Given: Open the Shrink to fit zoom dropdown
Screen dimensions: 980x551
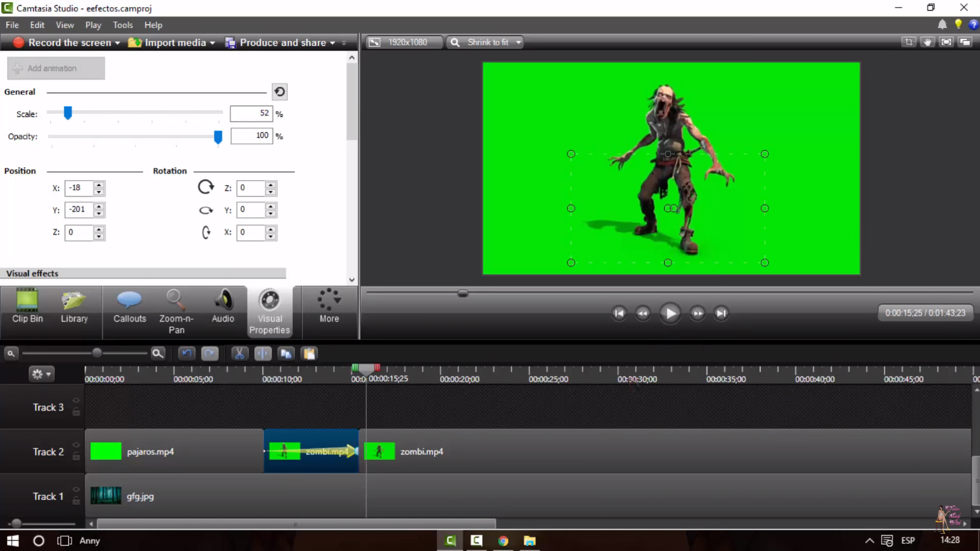Looking at the screenshot, I should point(485,42).
